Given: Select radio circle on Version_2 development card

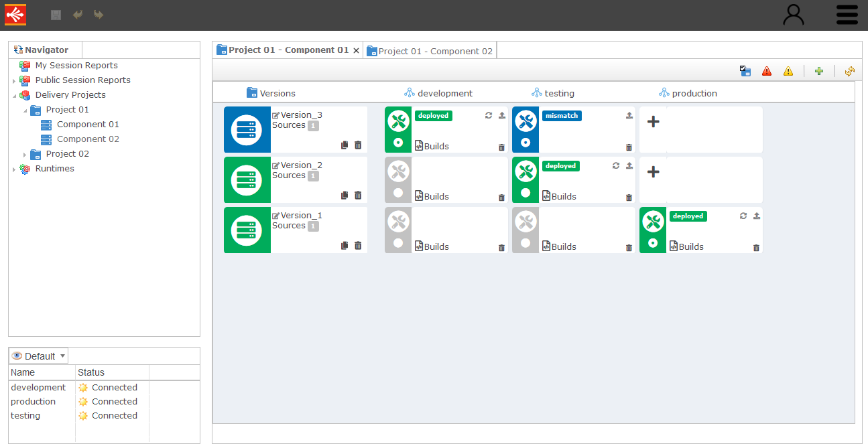Looking at the screenshot, I should [x=398, y=192].
